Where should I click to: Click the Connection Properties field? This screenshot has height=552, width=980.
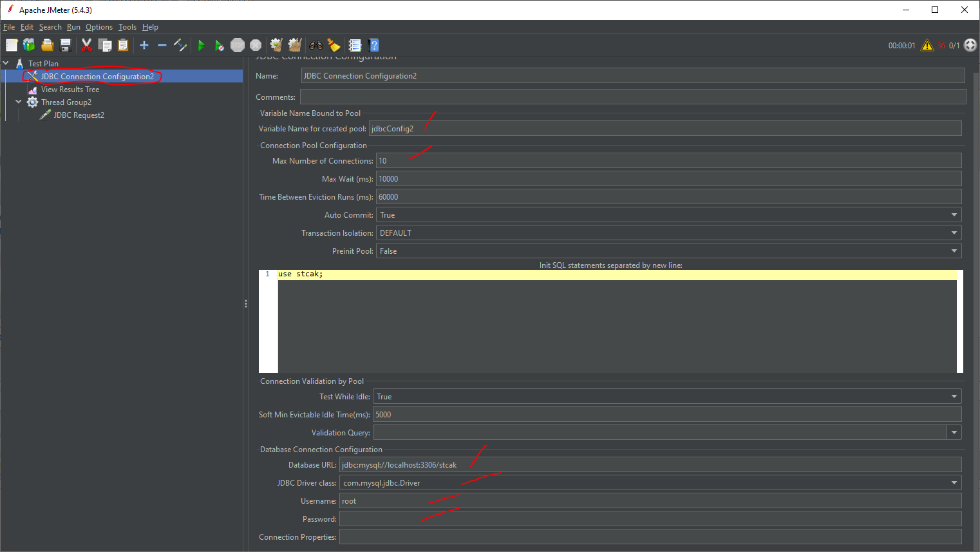click(x=650, y=537)
